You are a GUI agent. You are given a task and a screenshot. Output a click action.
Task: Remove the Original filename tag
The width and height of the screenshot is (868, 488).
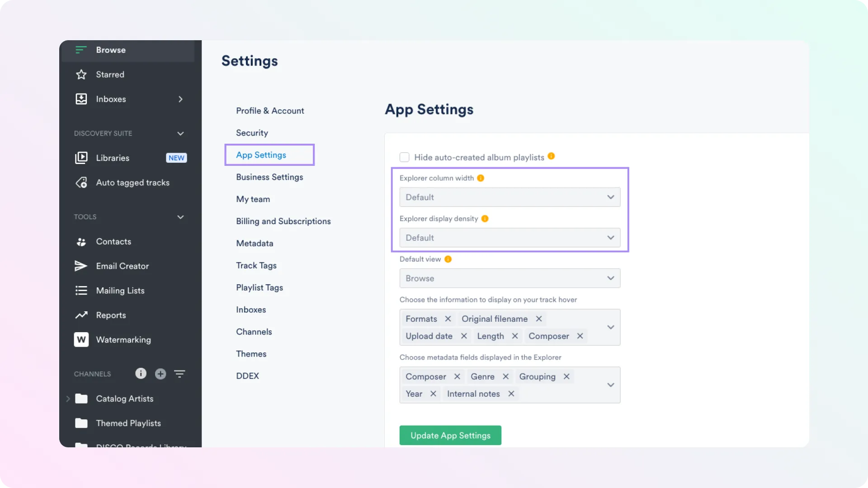(539, 319)
